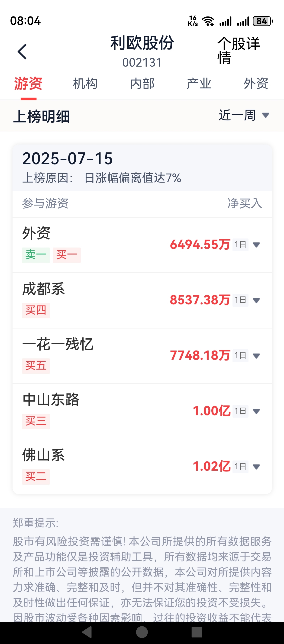Open the 近一周 period dropdown
The image size is (284, 644).
(x=244, y=115)
